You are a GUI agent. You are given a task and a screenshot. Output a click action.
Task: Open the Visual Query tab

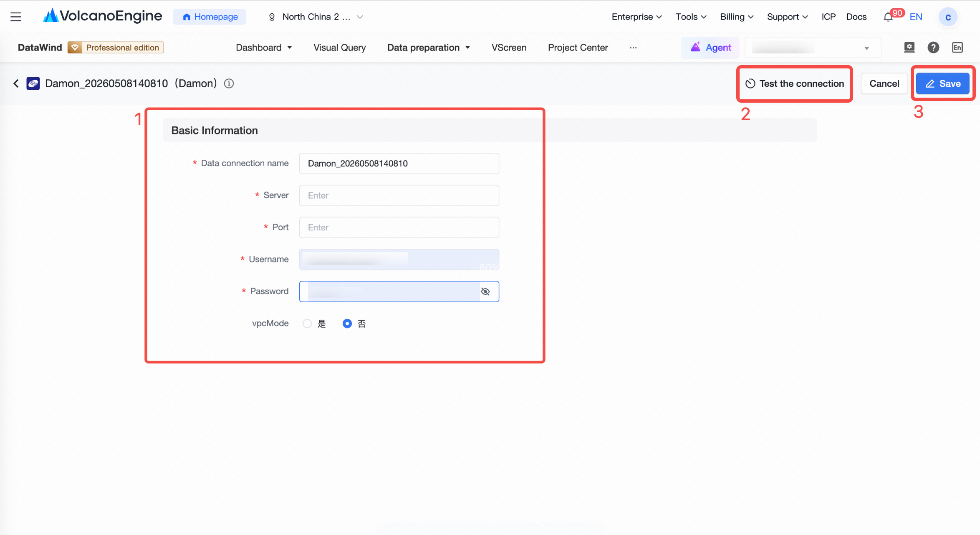339,48
